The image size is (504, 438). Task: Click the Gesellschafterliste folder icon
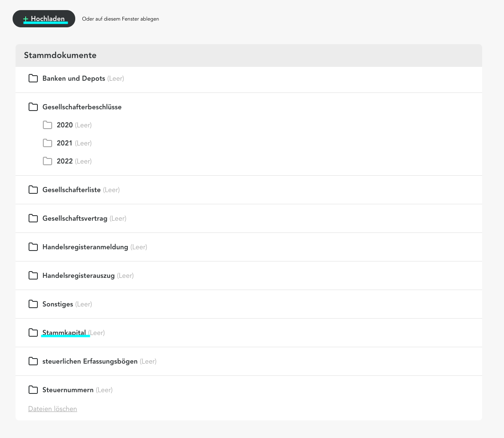pos(33,190)
